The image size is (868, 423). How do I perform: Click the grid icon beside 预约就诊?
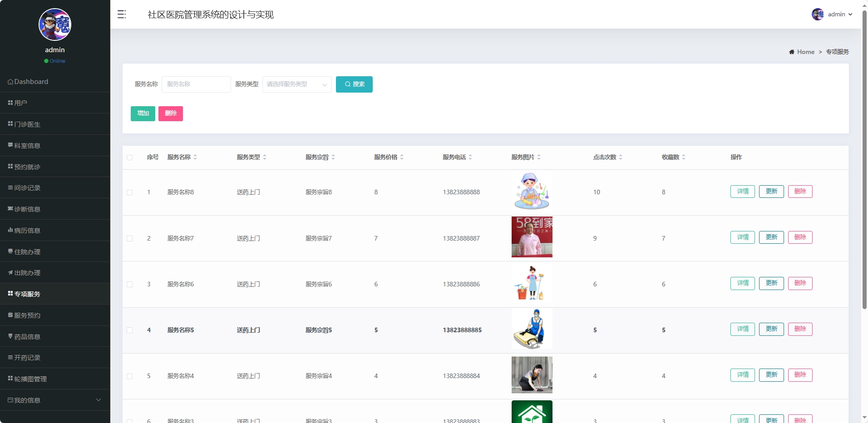[10, 167]
